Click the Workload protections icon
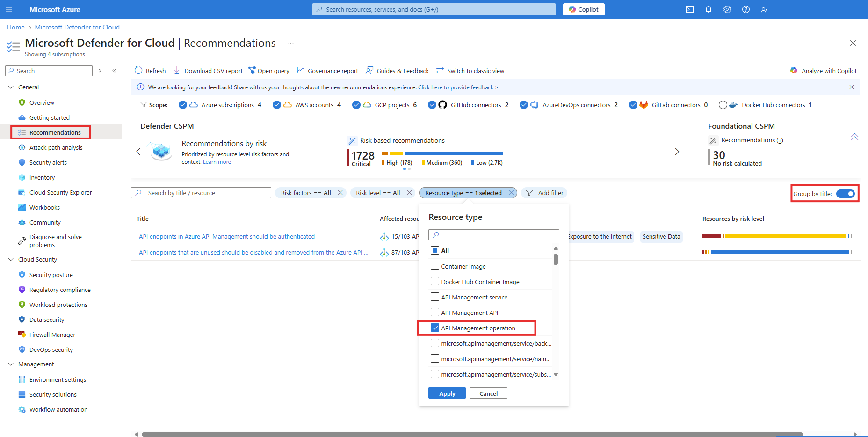The height and width of the screenshot is (437, 868). tap(22, 305)
